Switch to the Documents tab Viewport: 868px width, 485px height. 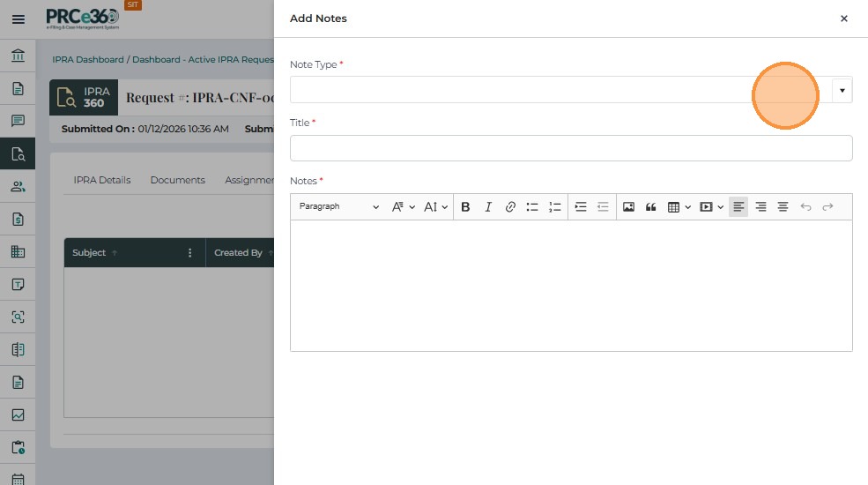(178, 180)
